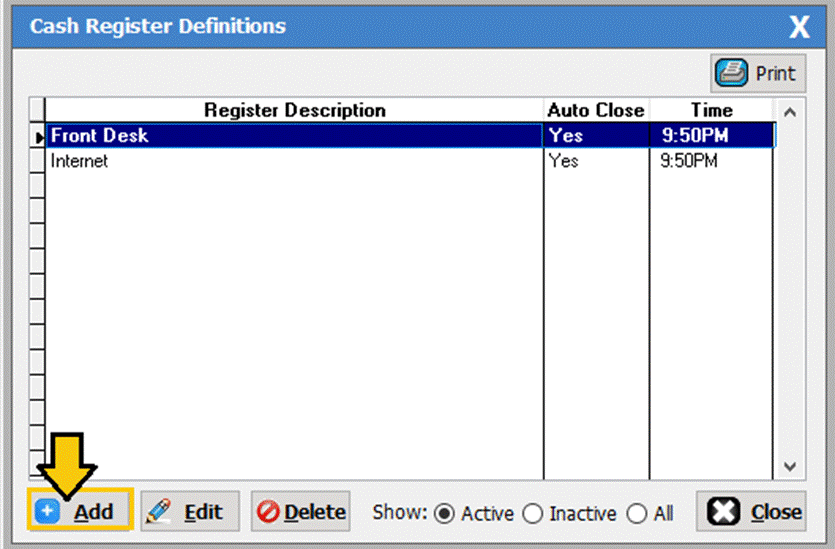This screenshot has width=835, height=549.
Task: Click the red prohibited icon on Delete
Action: pos(268,513)
